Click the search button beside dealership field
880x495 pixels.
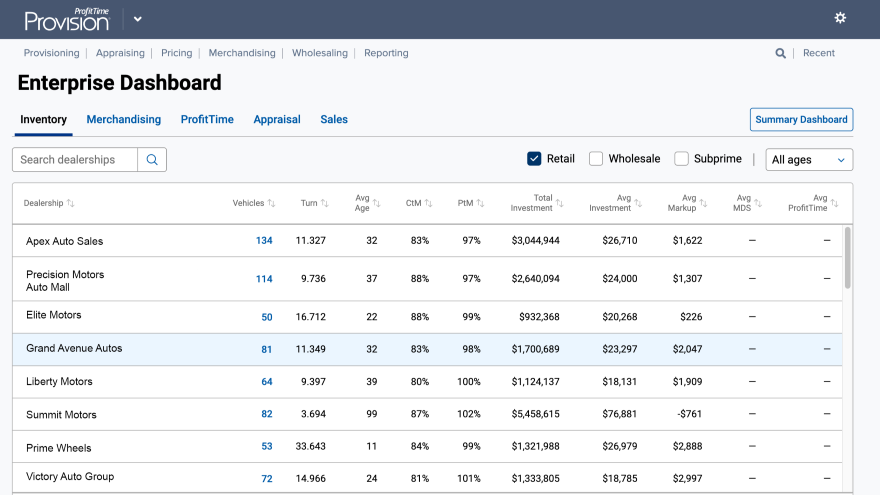[x=152, y=160]
